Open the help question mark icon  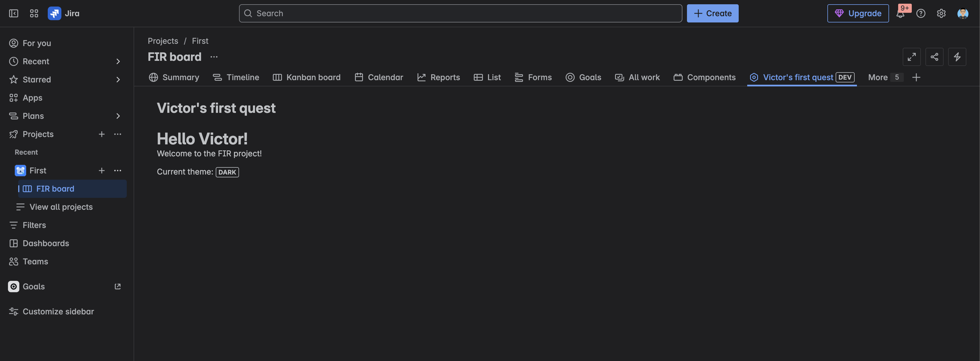point(921,13)
